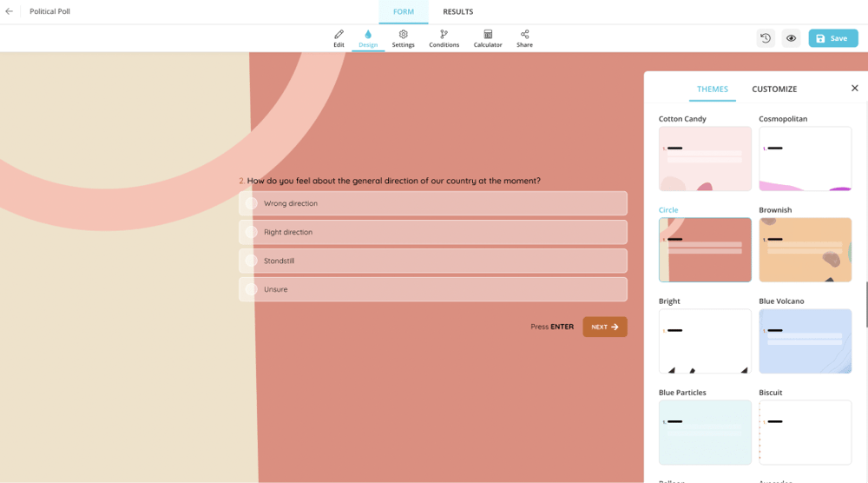This screenshot has height=483, width=868.
Task: Toggle the preview eye icon
Action: point(791,38)
